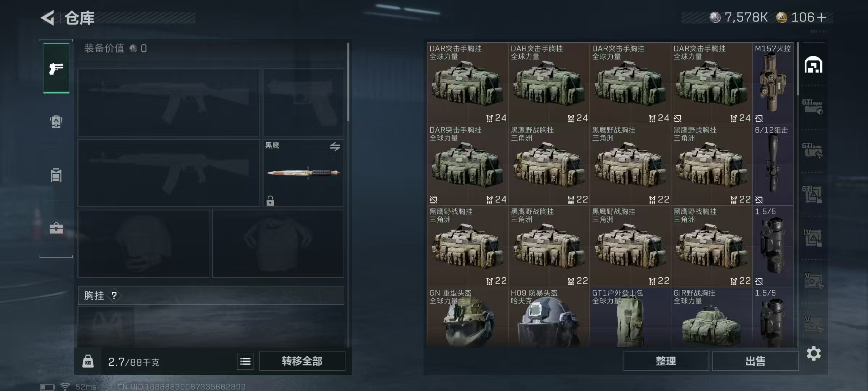Open the backpack tab in the left sidebar
This screenshot has width=868, height=391.
tap(56, 175)
